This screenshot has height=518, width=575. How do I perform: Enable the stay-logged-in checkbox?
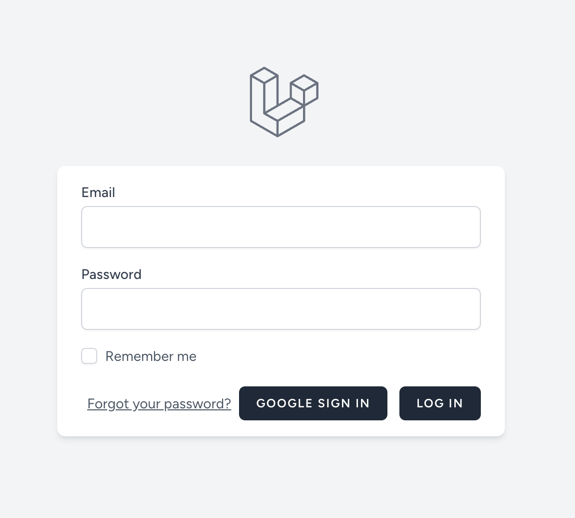(x=89, y=356)
